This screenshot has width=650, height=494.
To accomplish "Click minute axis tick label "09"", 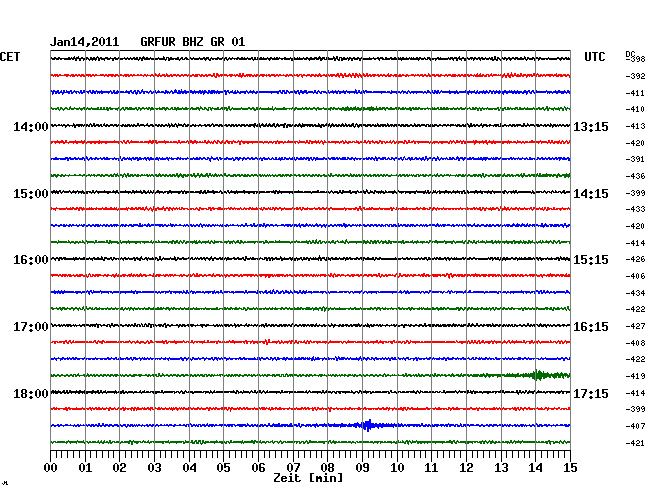I will click(x=362, y=468).
